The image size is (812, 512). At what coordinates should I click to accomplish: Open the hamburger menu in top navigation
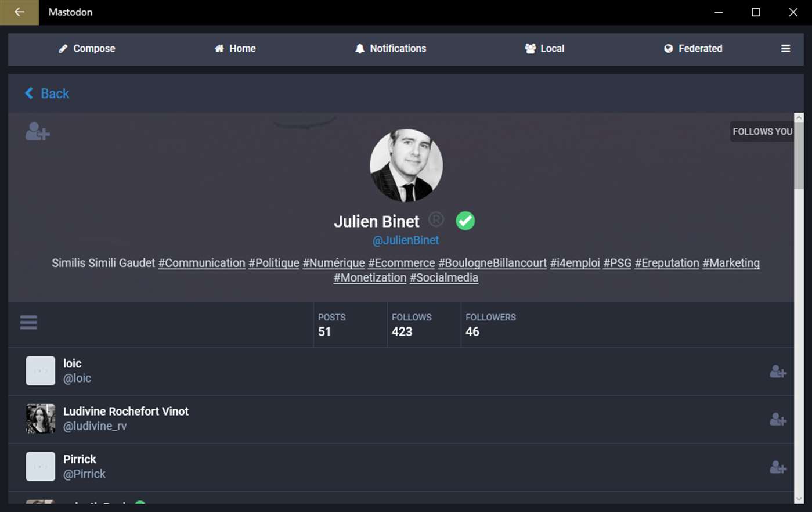(x=785, y=49)
